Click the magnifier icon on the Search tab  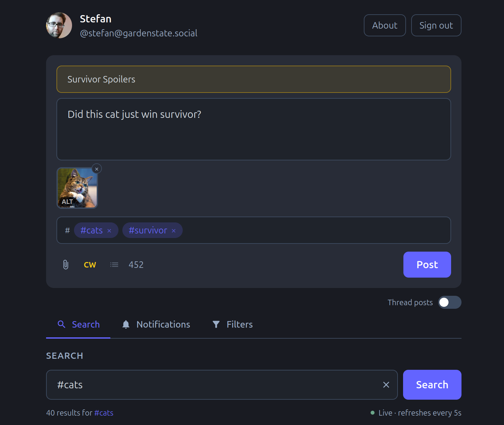pos(62,324)
